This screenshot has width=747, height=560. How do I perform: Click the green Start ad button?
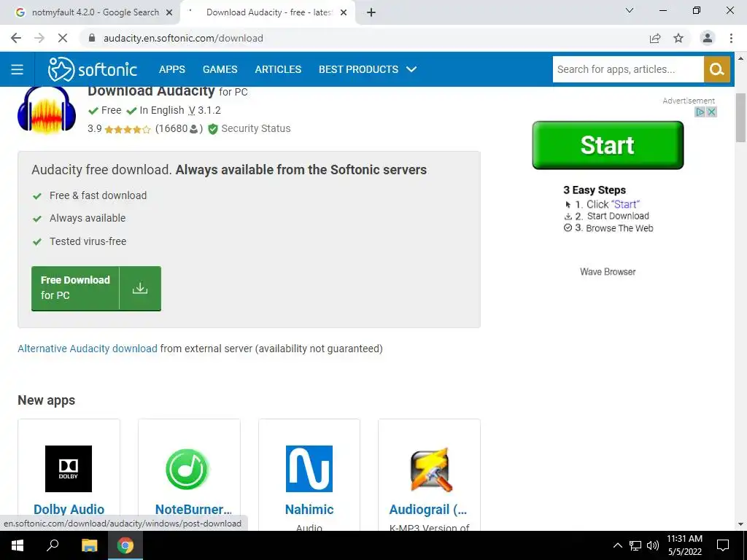[608, 145]
